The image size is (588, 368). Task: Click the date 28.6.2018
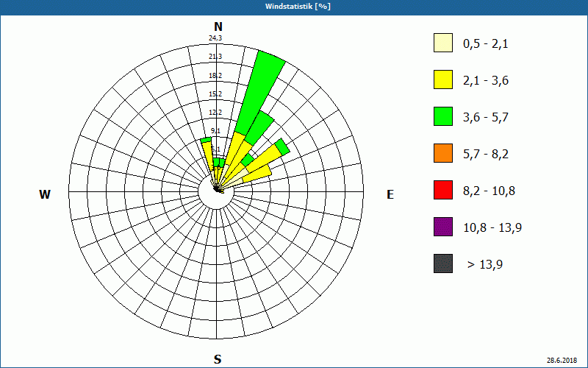[x=562, y=361]
